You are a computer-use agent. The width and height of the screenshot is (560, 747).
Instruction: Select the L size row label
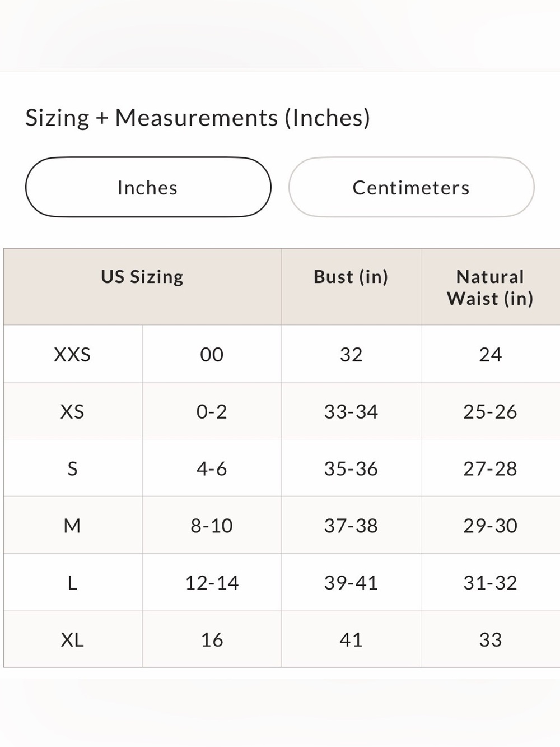click(x=73, y=583)
